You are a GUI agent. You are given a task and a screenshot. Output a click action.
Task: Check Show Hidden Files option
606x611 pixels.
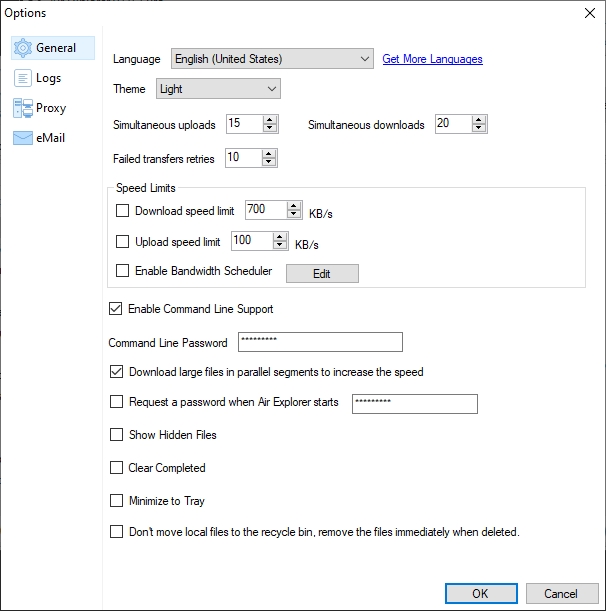[x=116, y=434]
